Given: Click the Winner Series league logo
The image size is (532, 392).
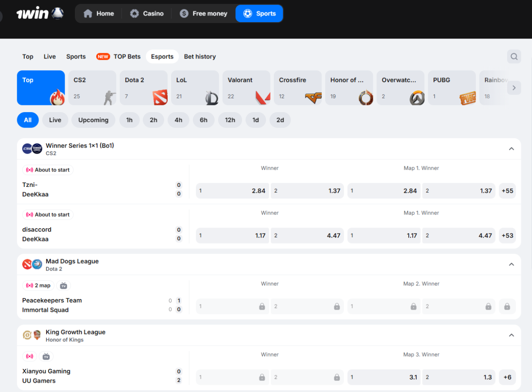Looking at the screenshot, I should (x=32, y=149).
